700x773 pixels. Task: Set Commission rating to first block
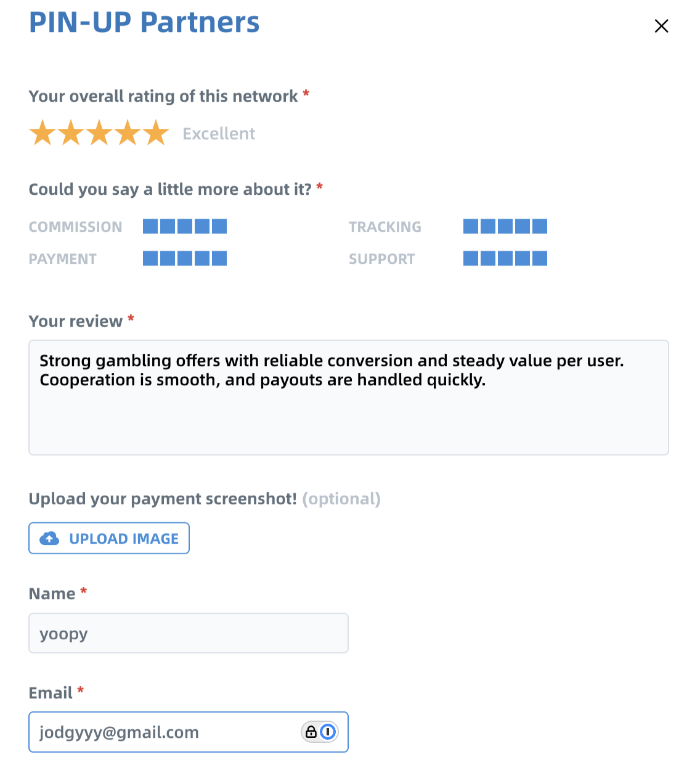(x=150, y=226)
